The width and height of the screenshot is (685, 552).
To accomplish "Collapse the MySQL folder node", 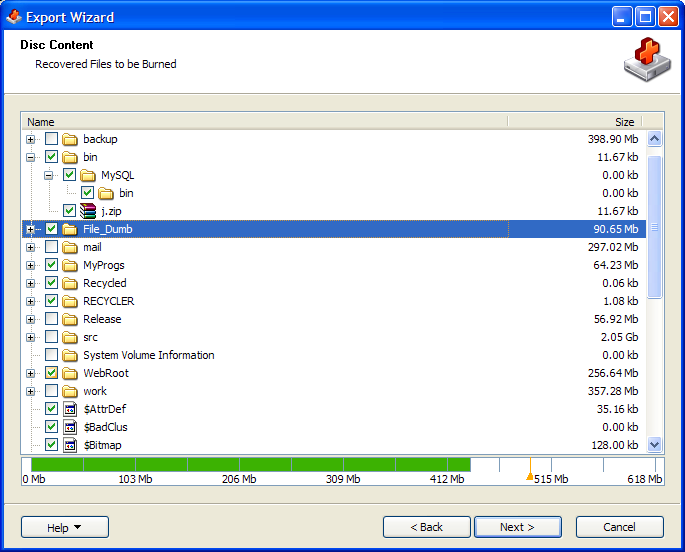I will (x=48, y=176).
